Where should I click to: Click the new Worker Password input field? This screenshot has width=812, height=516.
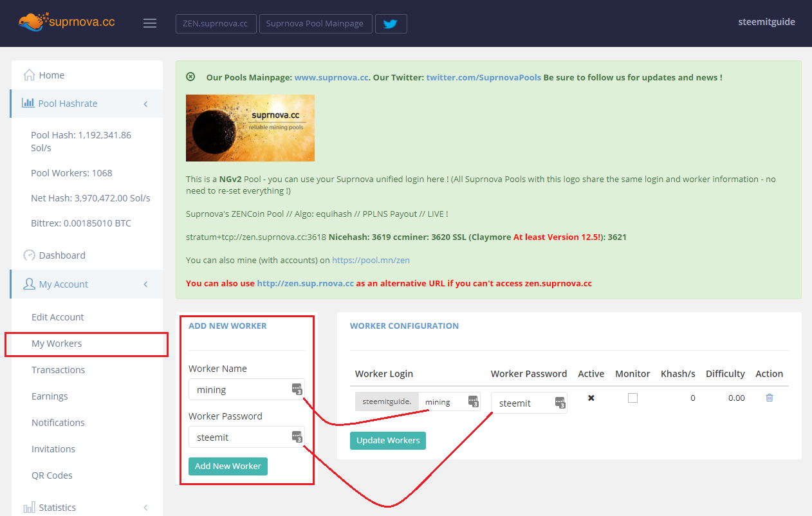point(246,437)
